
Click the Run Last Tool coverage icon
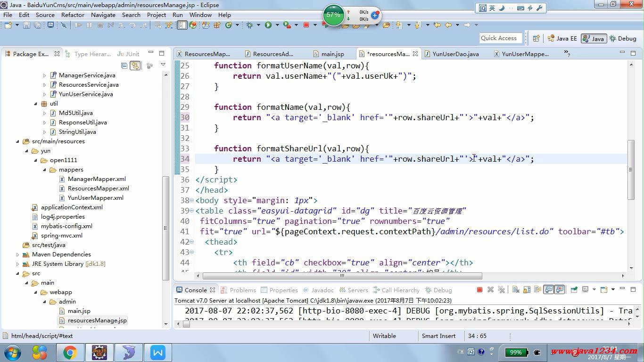pyautogui.click(x=287, y=25)
